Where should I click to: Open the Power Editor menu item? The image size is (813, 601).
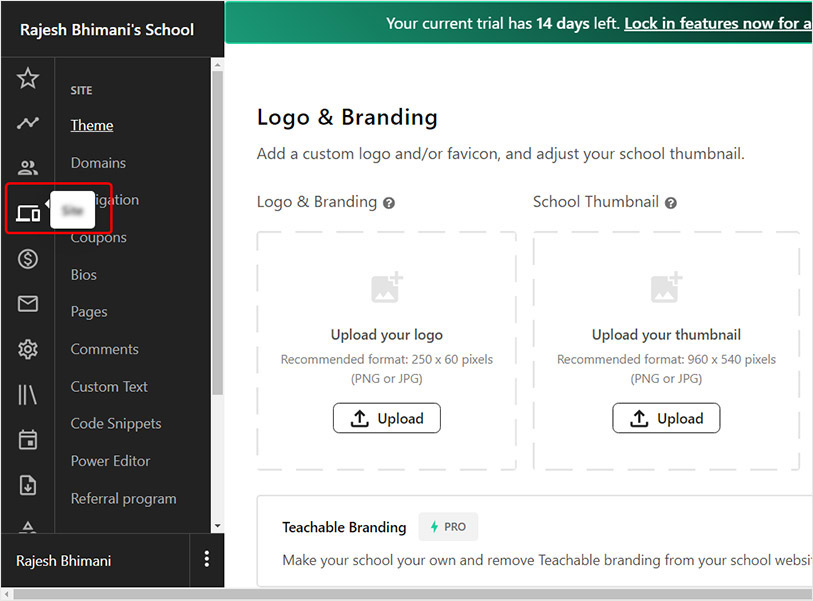[x=110, y=461]
